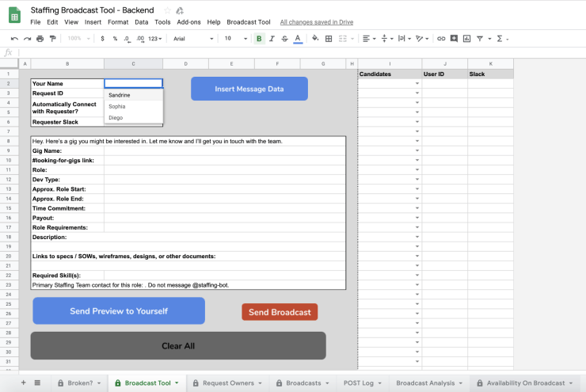This screenshot has width=586, height=392.
Task: Star this spreadsheet document
Action: pyautogui.click(x=167, y=10)
